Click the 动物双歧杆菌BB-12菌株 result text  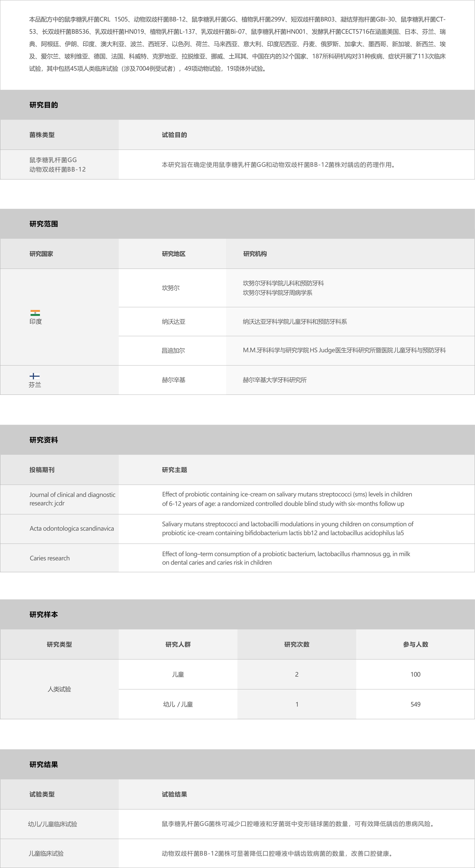(278, 853)
